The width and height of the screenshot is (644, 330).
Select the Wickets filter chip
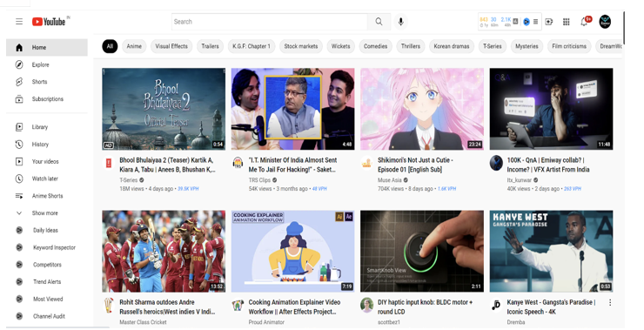pos(340,46)
